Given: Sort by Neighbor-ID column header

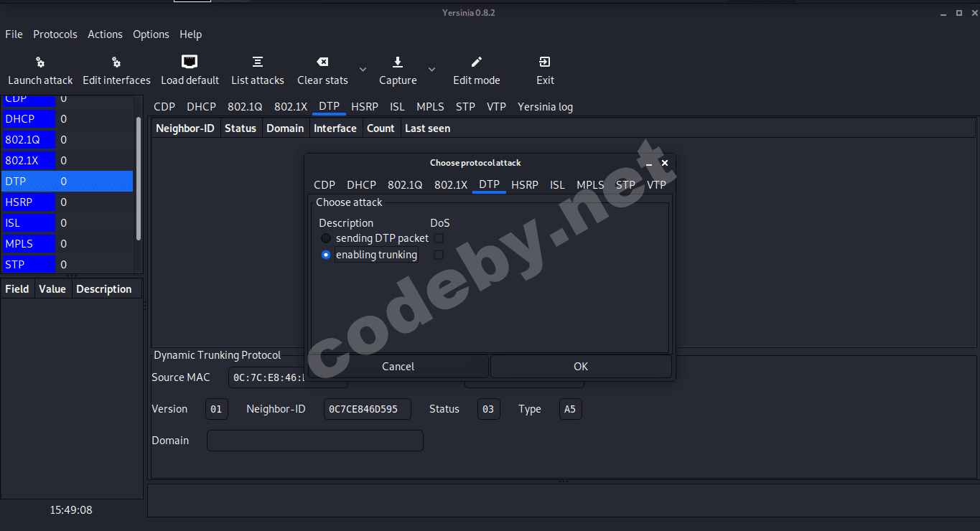Looking at the screenshot, I should coord(185,128).
